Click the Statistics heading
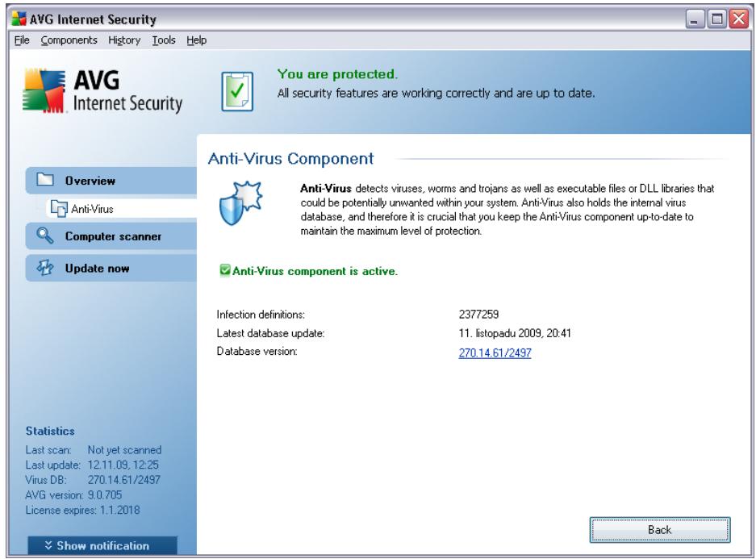Screen dimensions: 756x559 [x=50, y=431]
